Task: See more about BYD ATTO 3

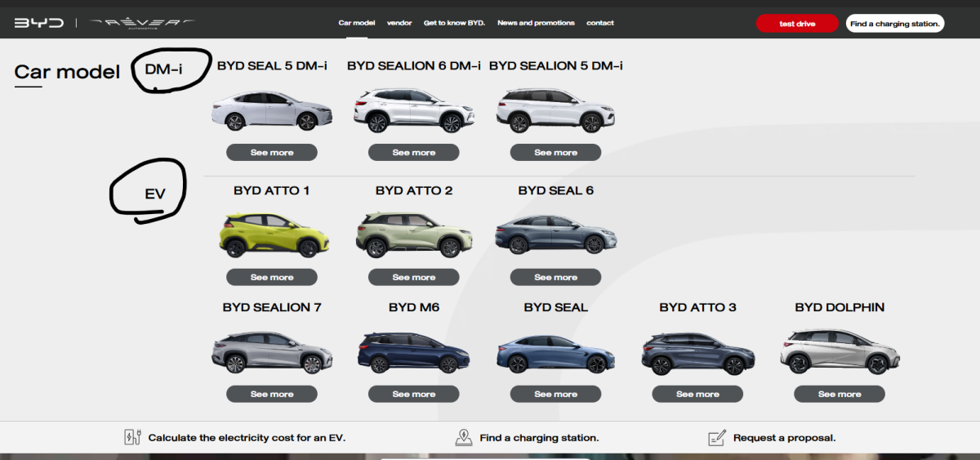Action: pyautogui.click(x=697, y=394)
